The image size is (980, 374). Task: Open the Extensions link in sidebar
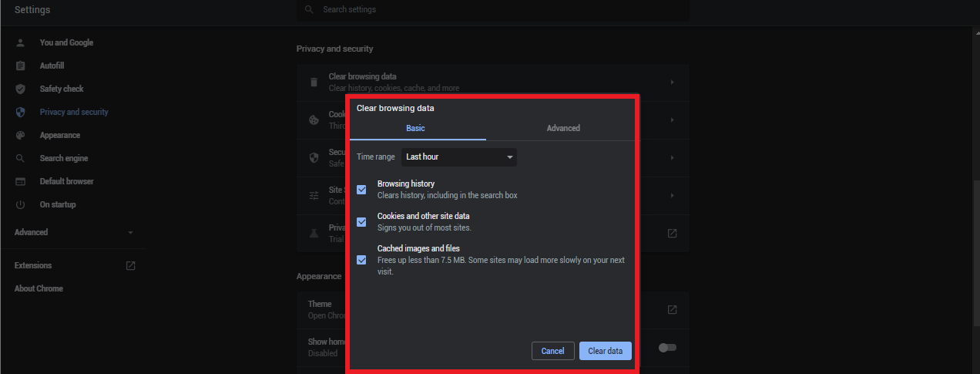[33, 265]
